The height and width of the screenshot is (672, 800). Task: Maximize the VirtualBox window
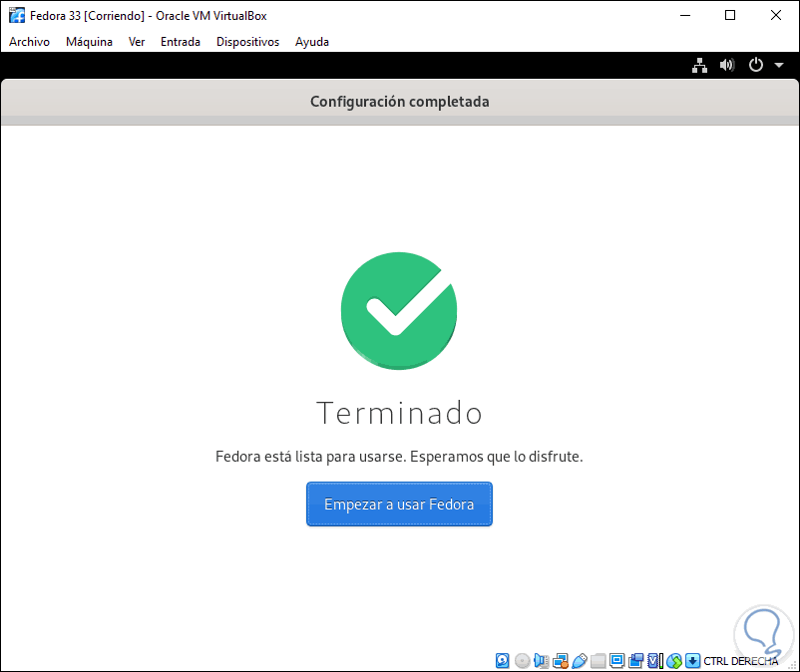point(730,15)
